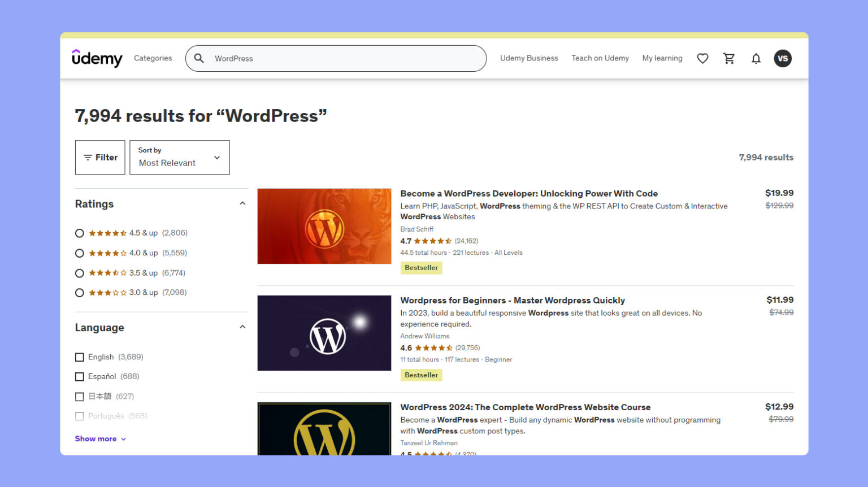This screenshot has width=868, height=487.
Task: Open the notifications bell icon
Action: tap(756, 58)
